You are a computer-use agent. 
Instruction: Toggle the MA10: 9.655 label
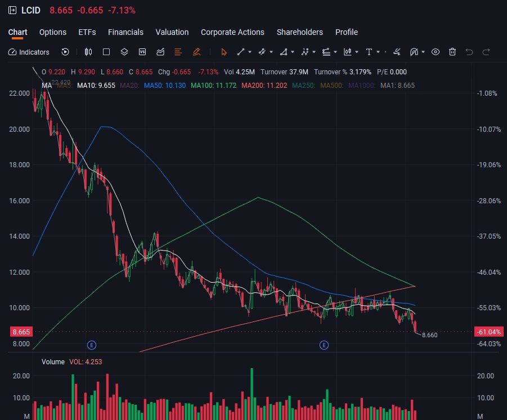(x=96, y=86)
